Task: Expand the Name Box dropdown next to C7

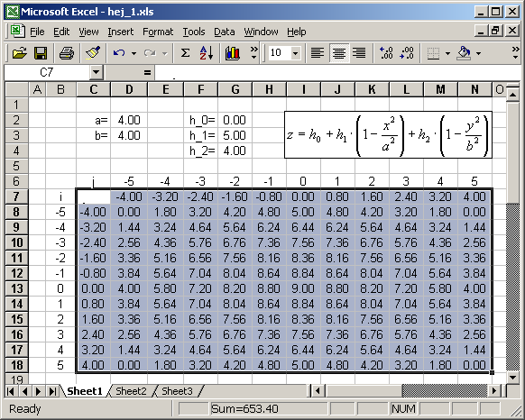Action: pos(97,72)
